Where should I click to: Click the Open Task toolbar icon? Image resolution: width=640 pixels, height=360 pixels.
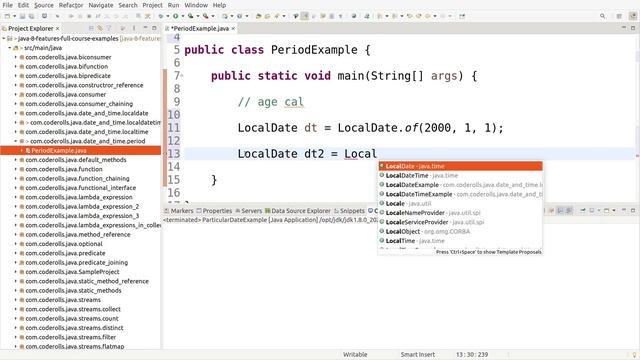coord(267,16)
